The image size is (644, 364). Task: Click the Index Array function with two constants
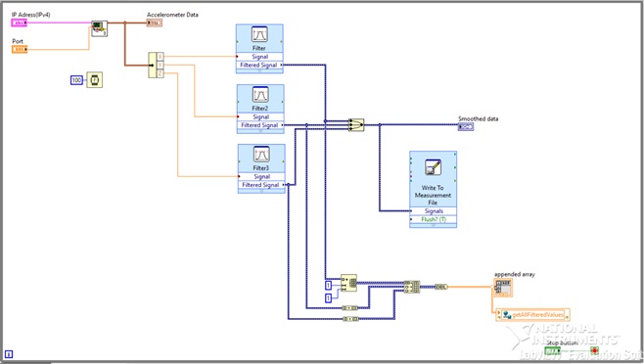click(x=348, y=283)
